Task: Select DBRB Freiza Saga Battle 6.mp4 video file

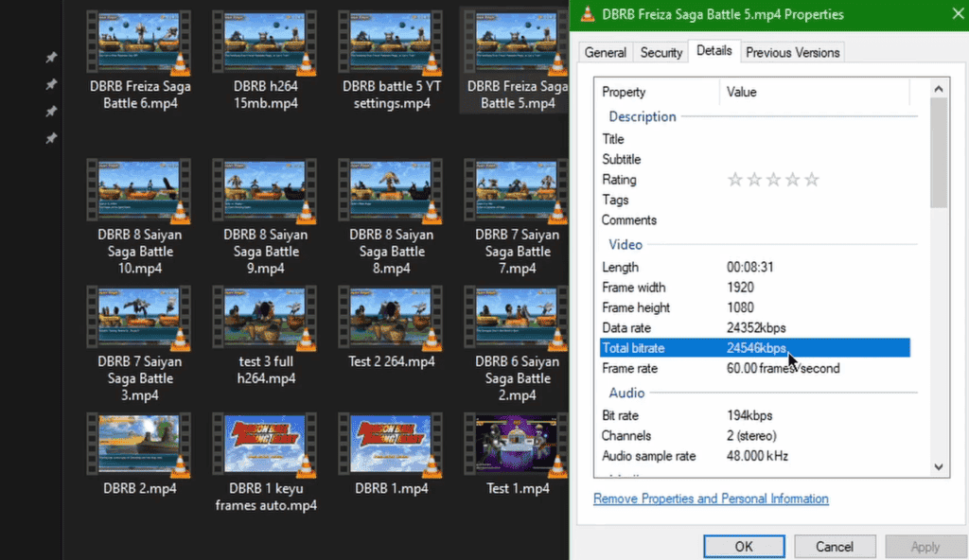Action: [140, 61]
